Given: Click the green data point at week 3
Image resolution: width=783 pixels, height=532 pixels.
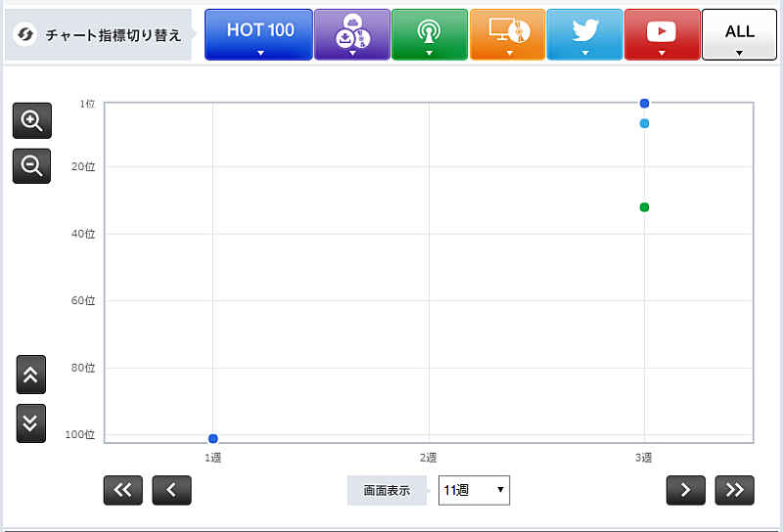Looking at the screenshot, I should coord(644,207).
